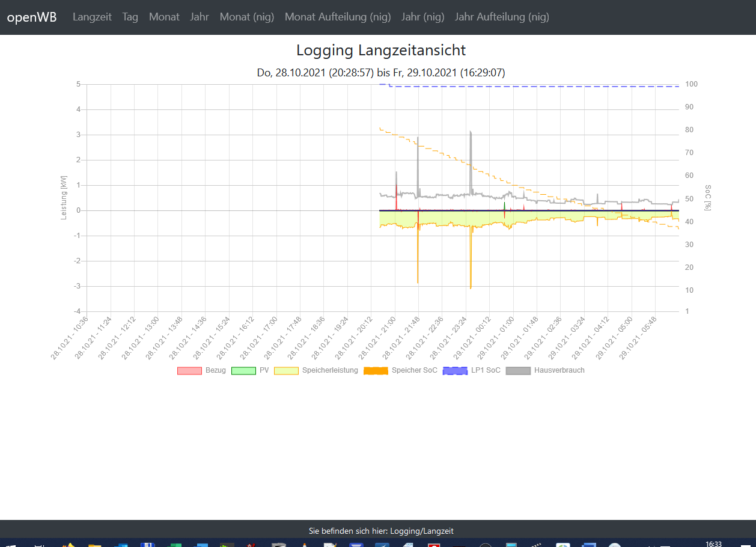Hide the PV series via legend
This screenshot has height=547, width=756.
coord(264,370)
